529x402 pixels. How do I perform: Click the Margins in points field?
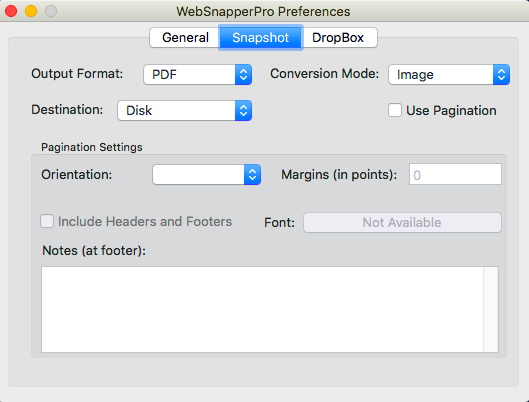click(455, 174)
